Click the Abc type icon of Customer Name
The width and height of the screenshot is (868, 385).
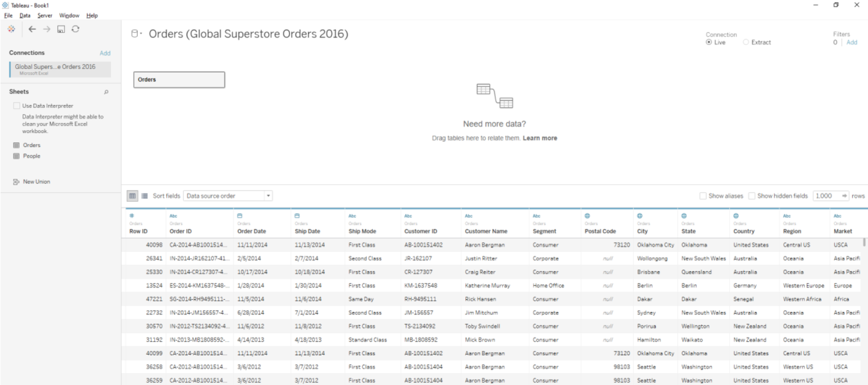click(x=469, y=216)
